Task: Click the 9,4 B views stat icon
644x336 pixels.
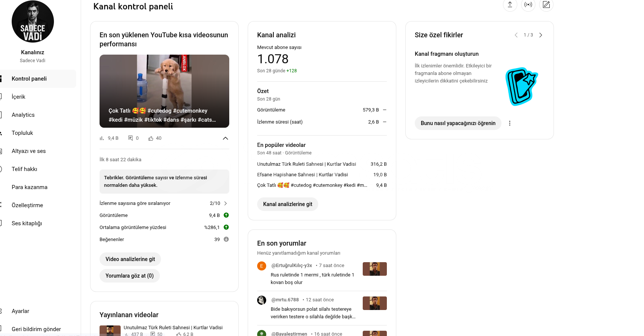Action: [x=102, y=138]
